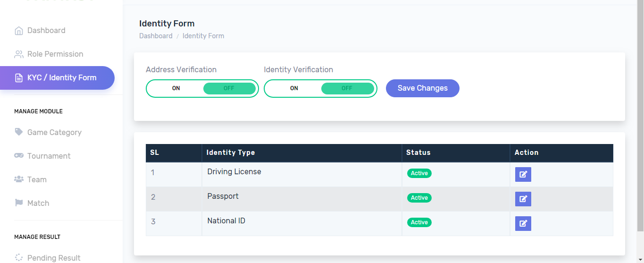The width and height of the screenshot is (644, 263).
Task: Switch Identity Verification to OFF
Action: [x=347, y=88]
